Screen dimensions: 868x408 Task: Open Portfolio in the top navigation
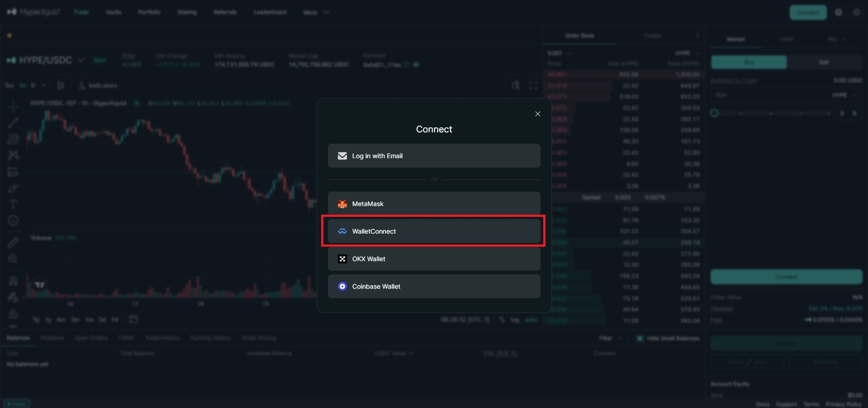(x=149, y=12)
